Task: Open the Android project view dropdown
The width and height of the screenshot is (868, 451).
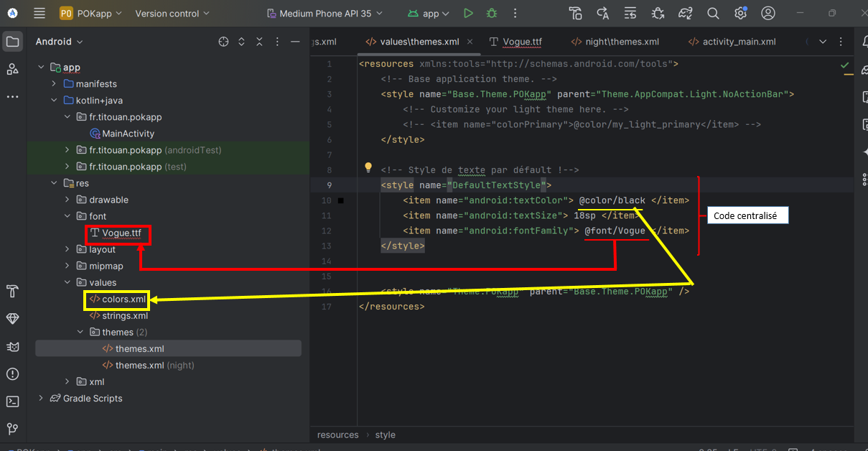Action: (60, 42)
